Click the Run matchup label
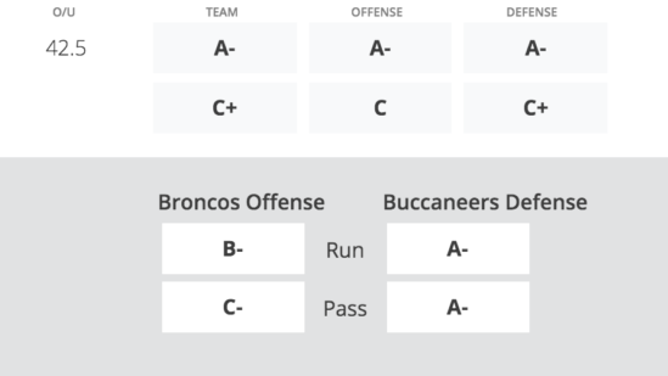The height and width of the screenshot is (376, 668). click(x=345, y=250)
